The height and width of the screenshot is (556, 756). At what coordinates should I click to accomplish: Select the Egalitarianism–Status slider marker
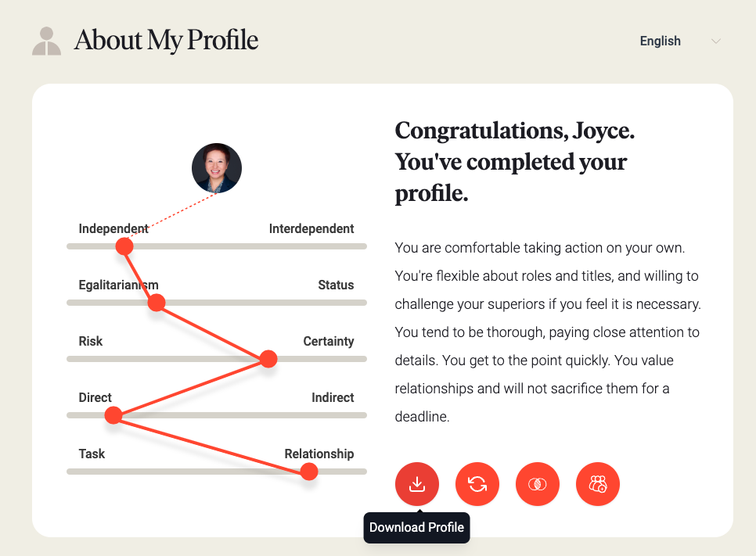coord(157,303)
